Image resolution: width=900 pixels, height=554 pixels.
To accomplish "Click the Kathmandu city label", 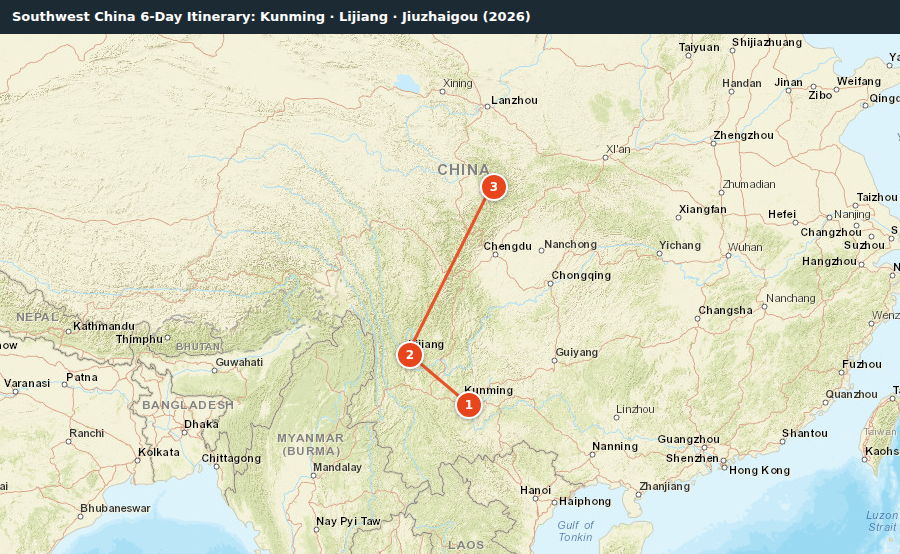I will point(104,326).
